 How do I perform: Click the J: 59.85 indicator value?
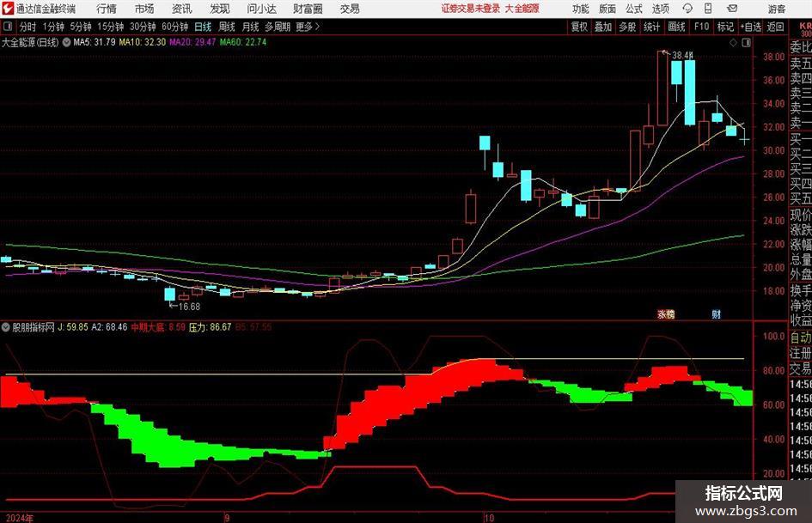click(72, 327)
